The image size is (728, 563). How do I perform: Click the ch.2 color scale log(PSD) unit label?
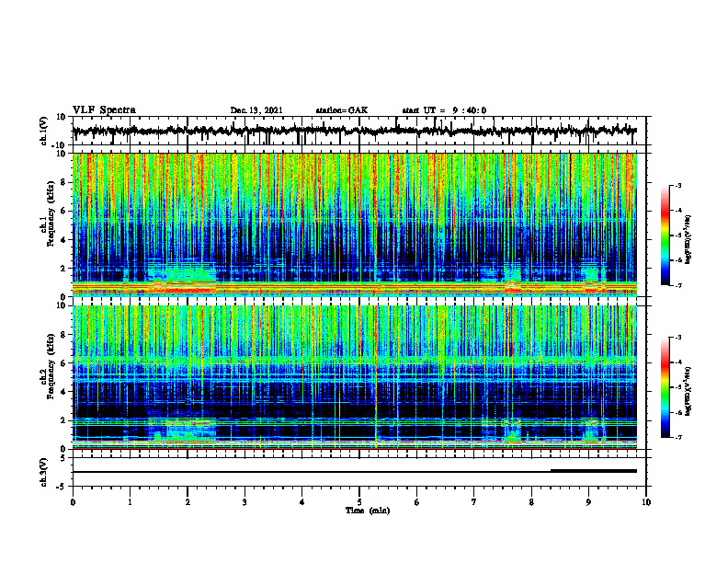point(688,391)
